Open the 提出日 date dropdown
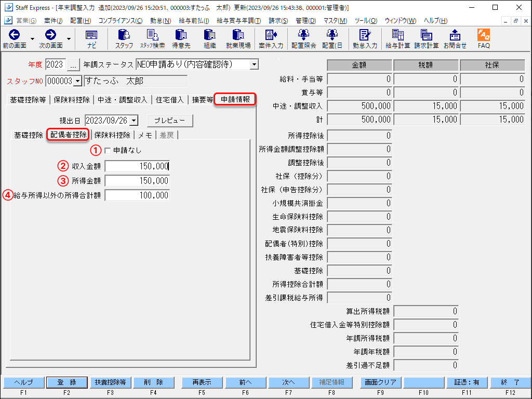 (134, 120)
